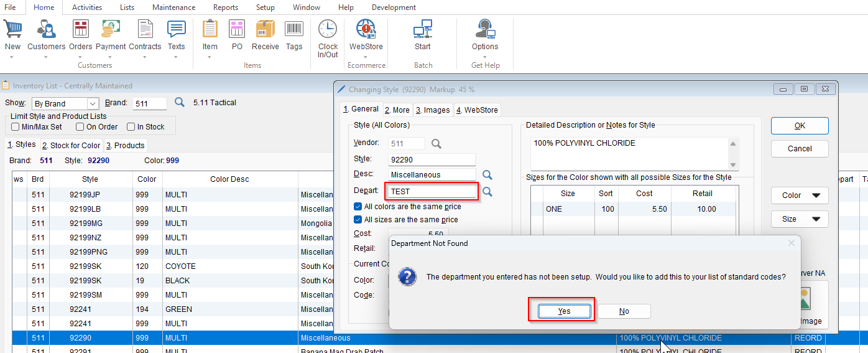Screen dimensions: 868x353
Task: Click the magnifier next to Depart field
Action: point(487,192)
